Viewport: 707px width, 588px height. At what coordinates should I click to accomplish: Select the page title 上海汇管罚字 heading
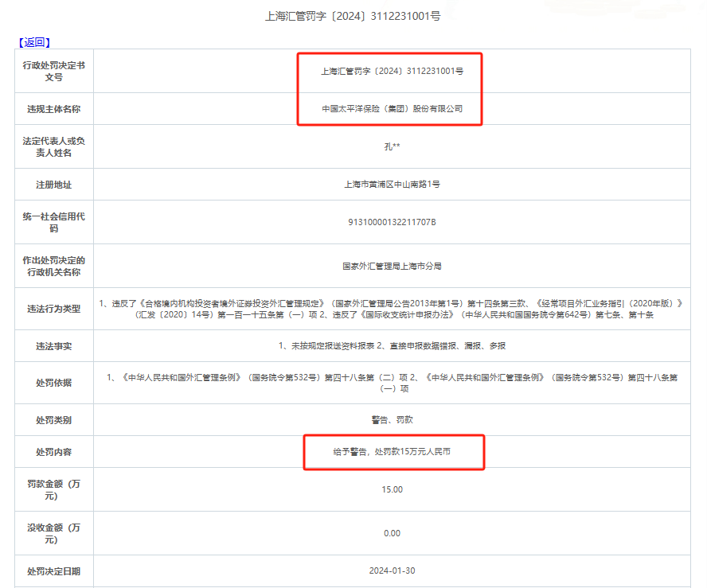coord(353,16)
